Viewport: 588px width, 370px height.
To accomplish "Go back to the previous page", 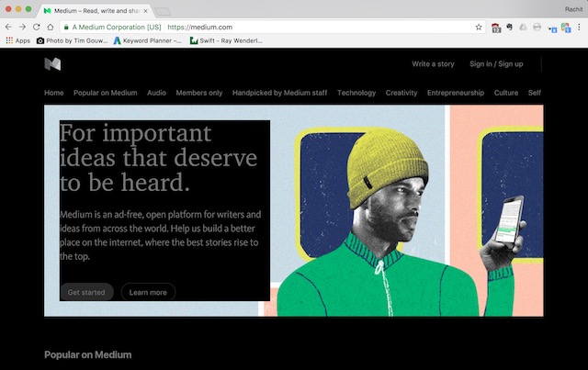I will [x=9, y=28].
